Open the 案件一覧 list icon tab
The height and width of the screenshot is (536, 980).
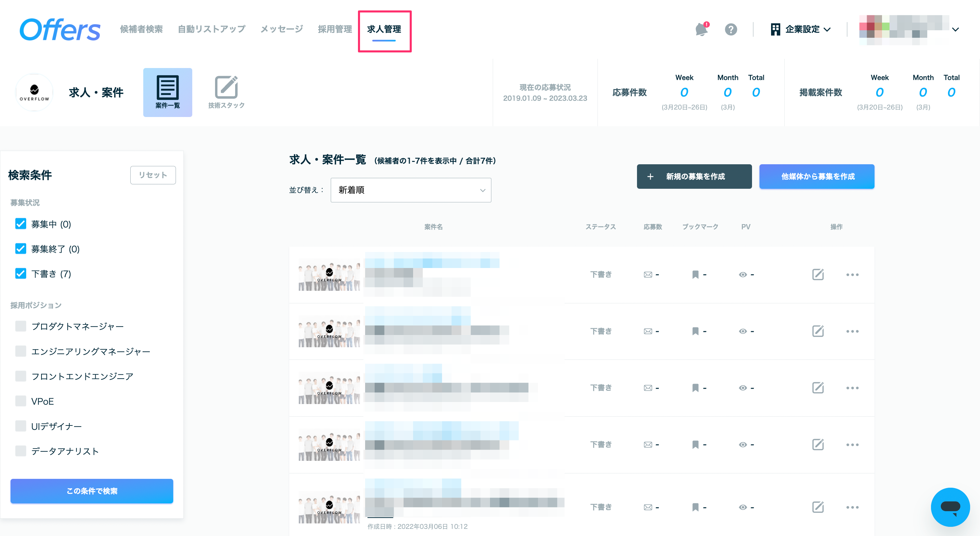(x=167, y=93)
